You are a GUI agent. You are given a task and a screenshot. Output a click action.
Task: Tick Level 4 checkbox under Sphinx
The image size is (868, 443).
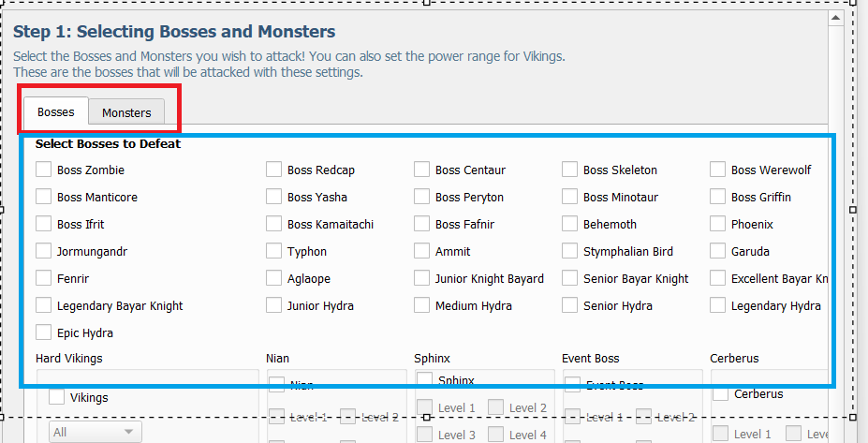coord(496,434)
